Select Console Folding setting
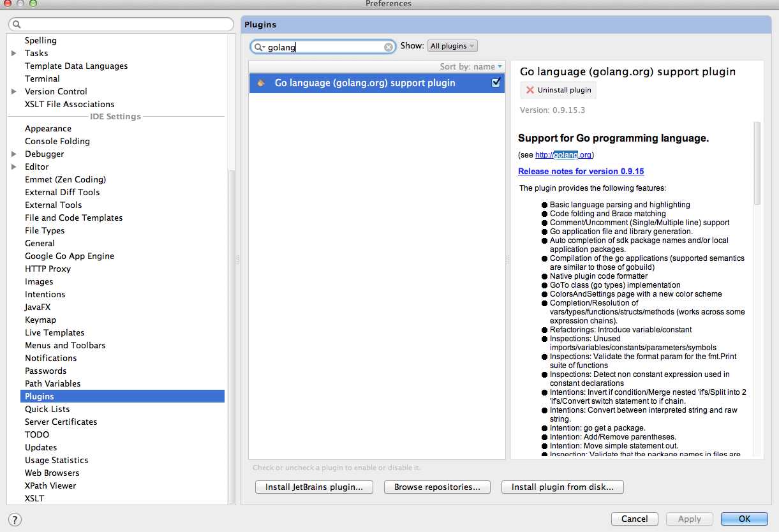 57,142
